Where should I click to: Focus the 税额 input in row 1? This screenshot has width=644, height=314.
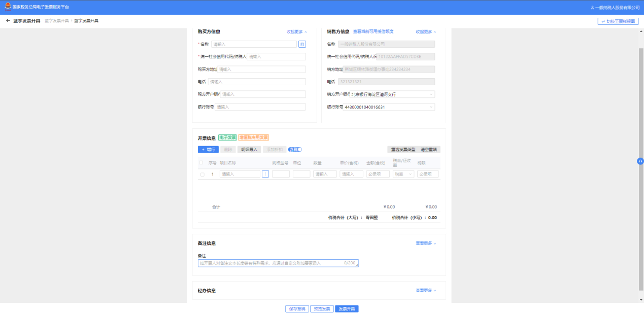coord(428,174)
